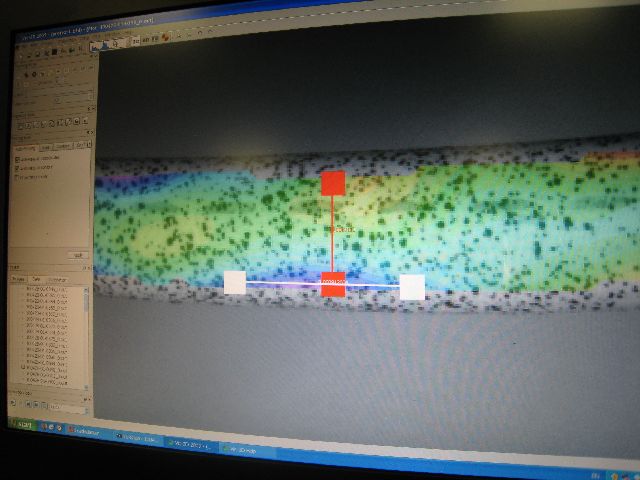Toggle the first checkbox in the left panel
This screenshot has width=640, height=480.
(17, 159)
